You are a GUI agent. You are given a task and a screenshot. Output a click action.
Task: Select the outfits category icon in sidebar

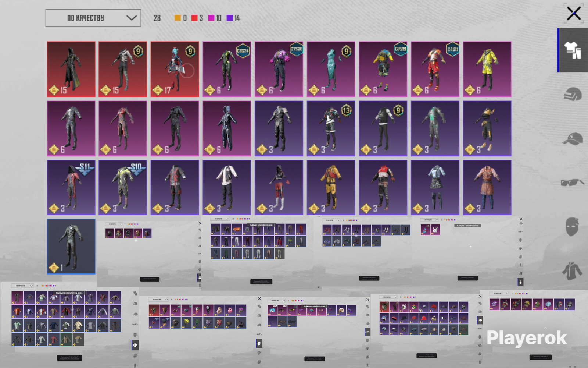click(x=573, y=50)
